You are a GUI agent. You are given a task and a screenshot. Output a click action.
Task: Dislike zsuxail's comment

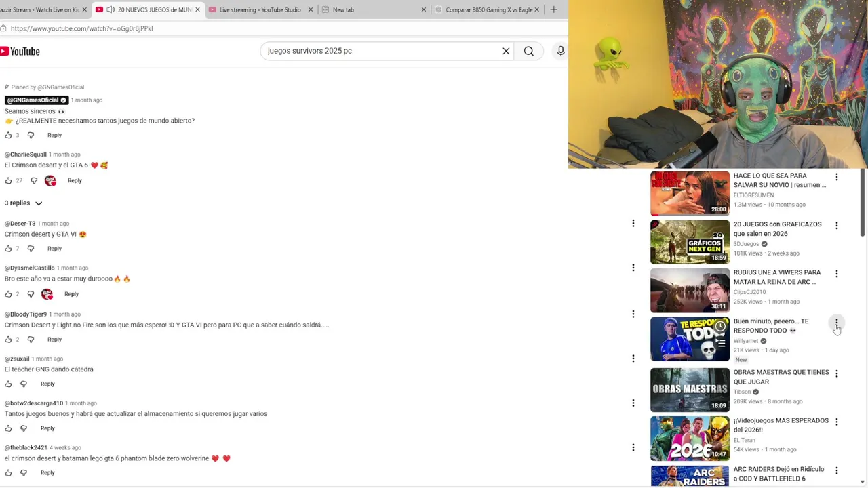point(24,384)
